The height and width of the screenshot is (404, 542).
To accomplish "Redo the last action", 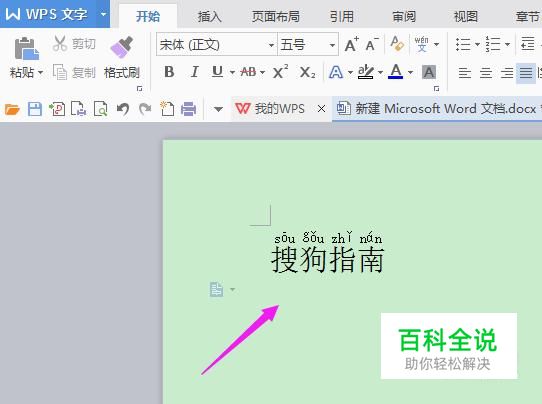I will [x=145, y=109].
